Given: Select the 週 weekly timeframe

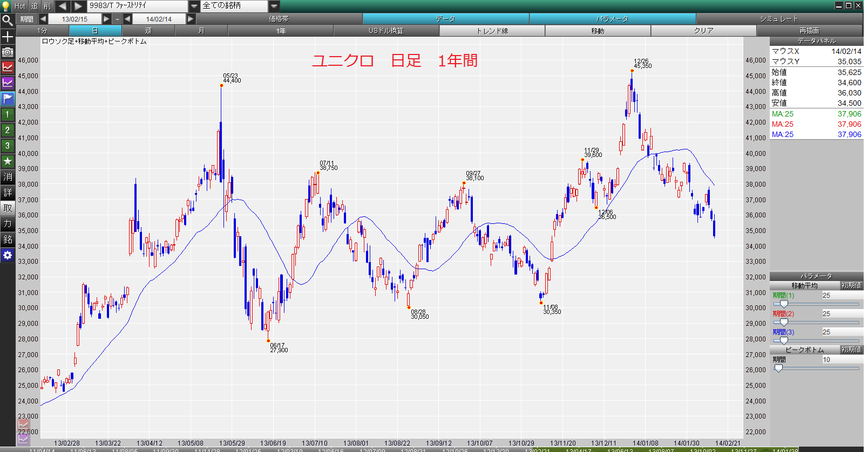Looking at the screenshot, I should [148, 31].
